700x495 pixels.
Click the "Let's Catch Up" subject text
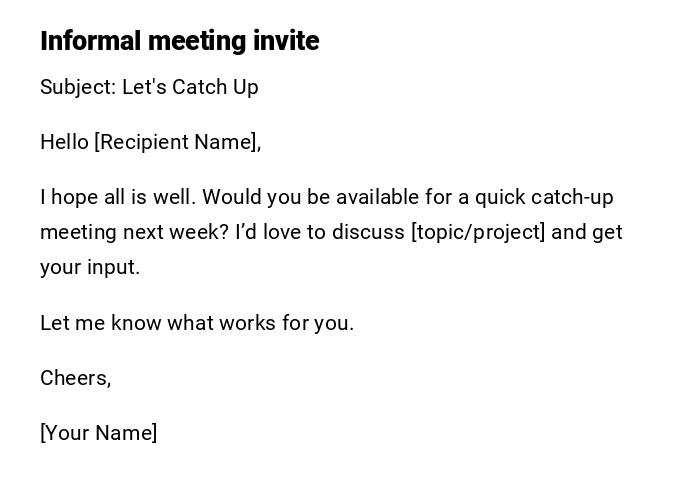pos(190,87)
